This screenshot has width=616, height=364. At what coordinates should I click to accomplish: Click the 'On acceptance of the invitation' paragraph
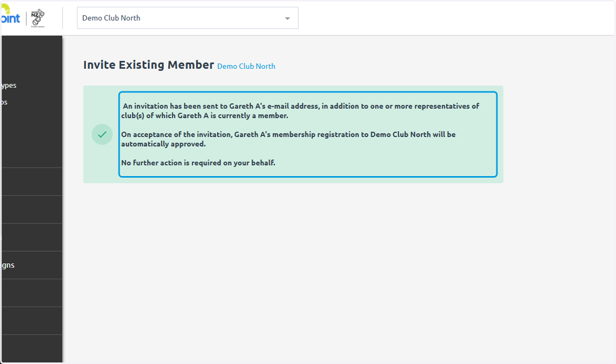pos(288,139)
